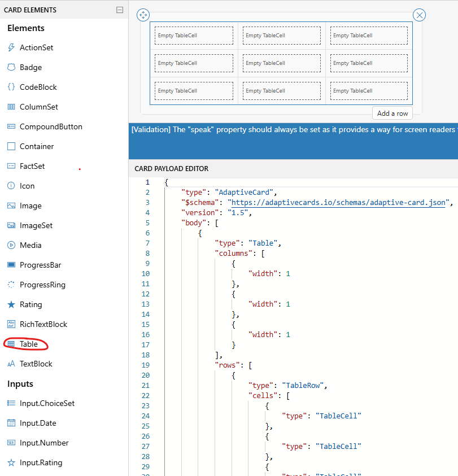Click the CompoundButton label
The height and width of the screenshot is (476, 458).
tap(51, 126)
